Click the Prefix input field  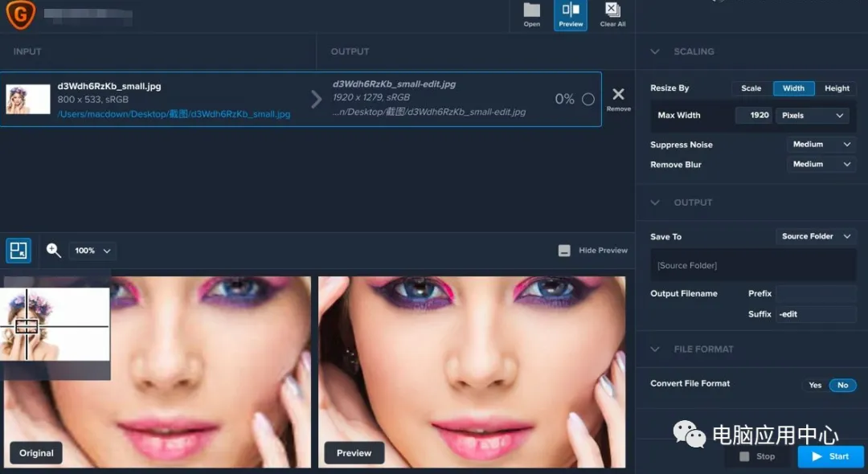click(816, 294)
